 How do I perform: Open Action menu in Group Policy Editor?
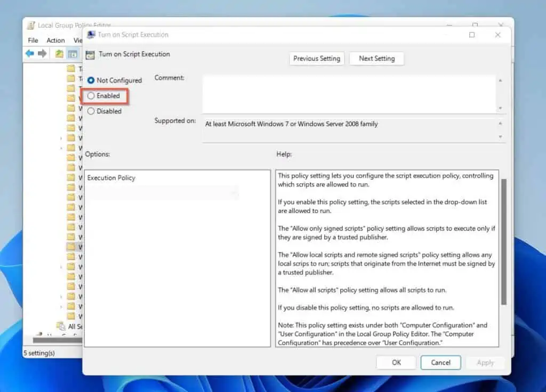55,40
